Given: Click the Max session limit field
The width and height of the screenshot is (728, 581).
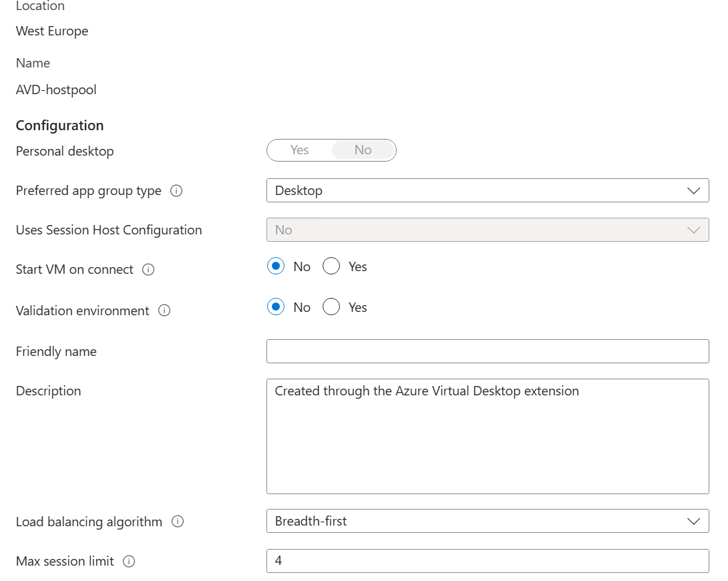Looking at the screenshot, I should point(488,560).
